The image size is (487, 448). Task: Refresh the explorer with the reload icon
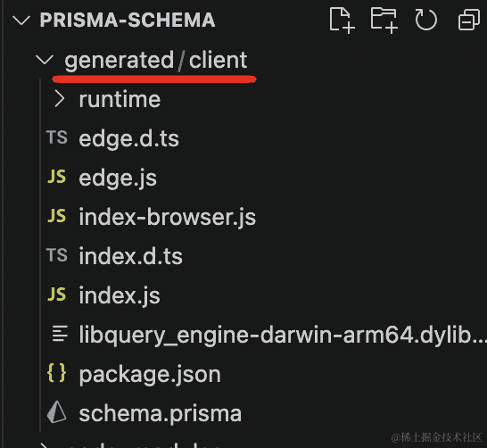coord(425,21)
